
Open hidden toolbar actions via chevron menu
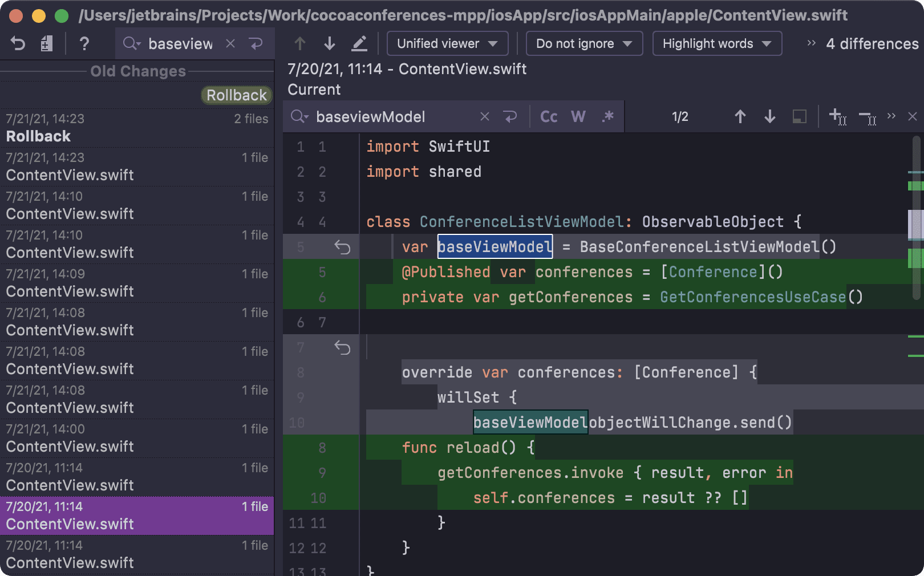[810, 43]
